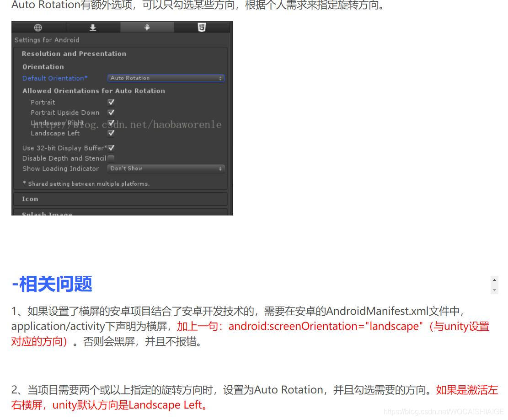
Task: Click the Show Loading Indicator label
Action: (x=60, y=168)
